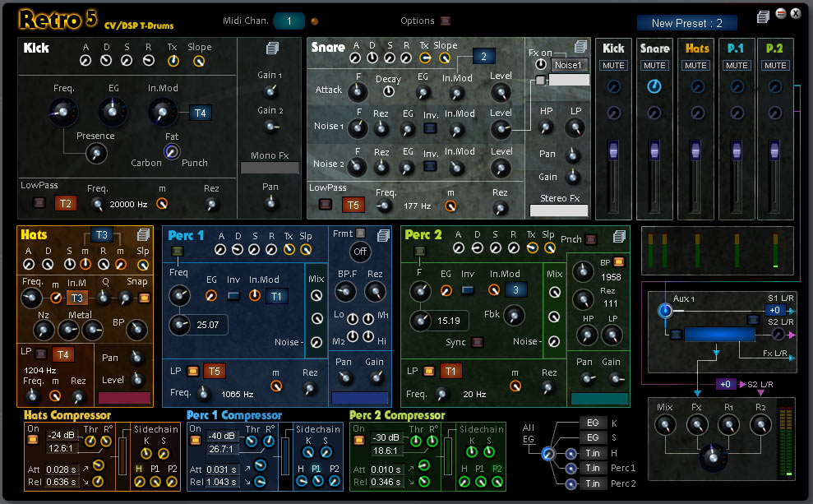
Task: Open the Kick section preset copy icon
Action: [x=272, y=49]
